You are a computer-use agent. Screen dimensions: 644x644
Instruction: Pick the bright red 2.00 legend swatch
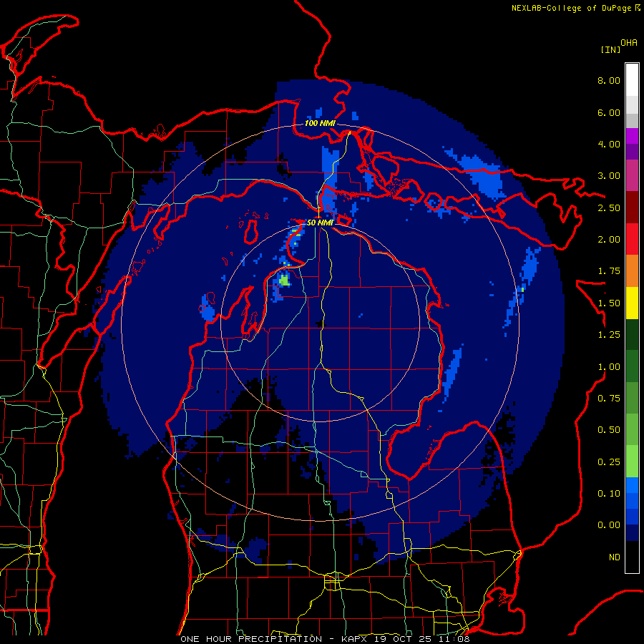pyautogui.click(x=632, y=239)
